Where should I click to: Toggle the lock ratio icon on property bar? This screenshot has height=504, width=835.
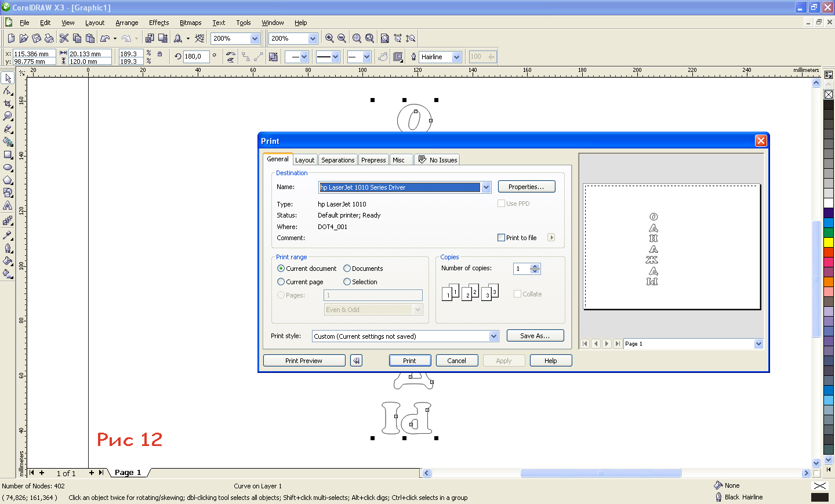coord(160,54)
